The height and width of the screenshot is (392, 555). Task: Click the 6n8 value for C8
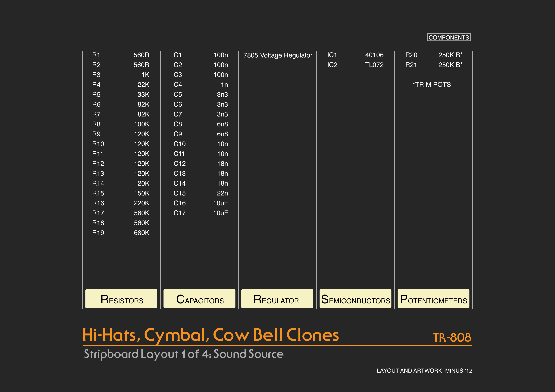(x=222, y=124)
